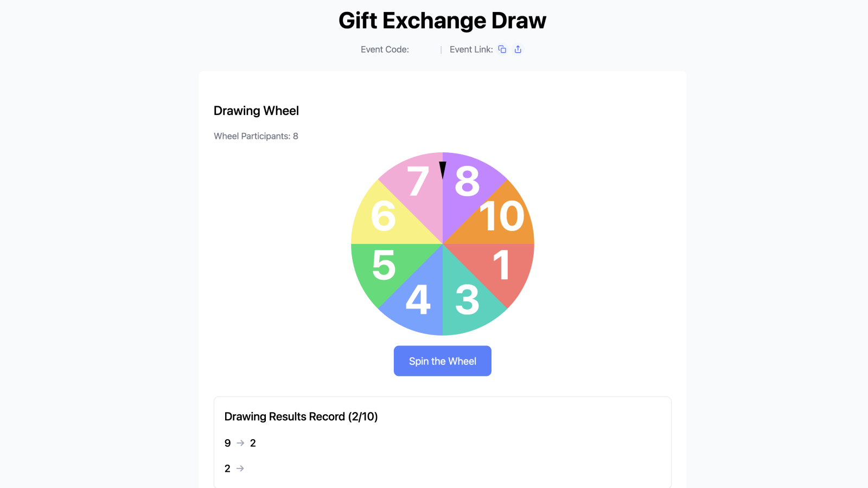Viewport: 868px width, 488px height.
Task: Click the Drawing Results Record heading
Action: pos(302,416)
